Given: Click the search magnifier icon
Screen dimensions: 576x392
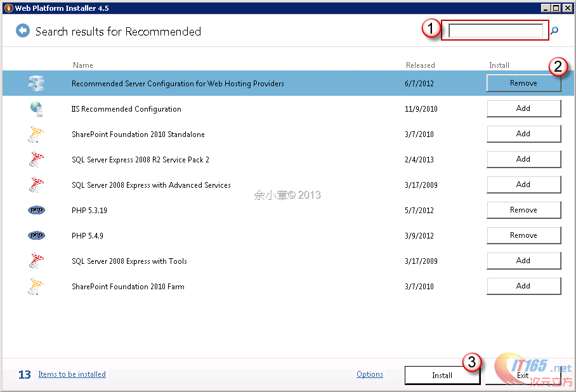Looking at the screenshot, I should [554, 30].
